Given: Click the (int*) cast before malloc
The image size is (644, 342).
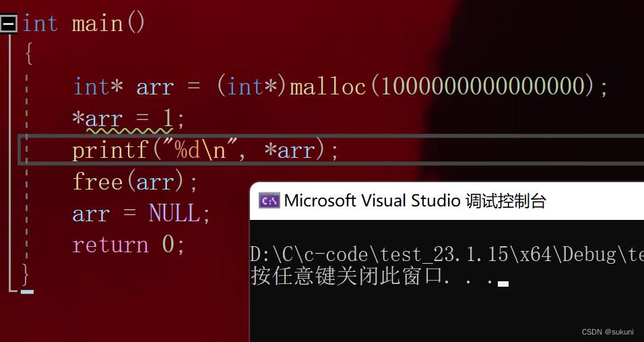Looking at the screenshot, I should [252, 86].
